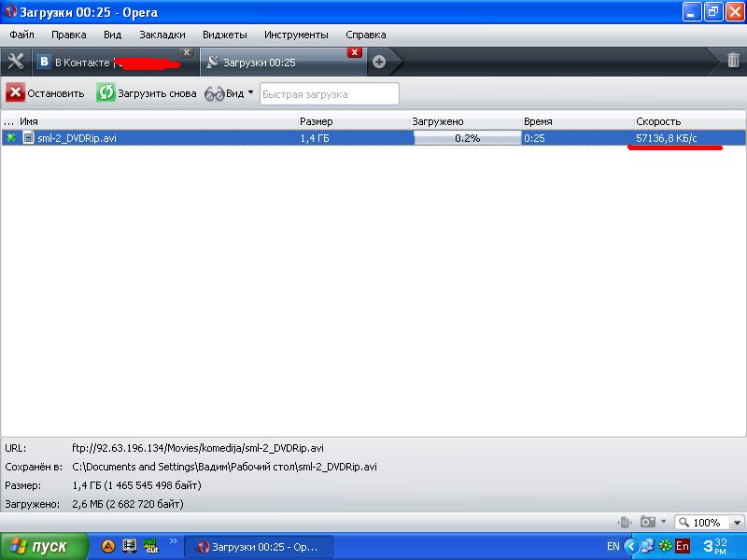Viewport: 747px width, 560px height.
Task: Launch the film strip player in Quick Launch
Action: coord(130,546)
